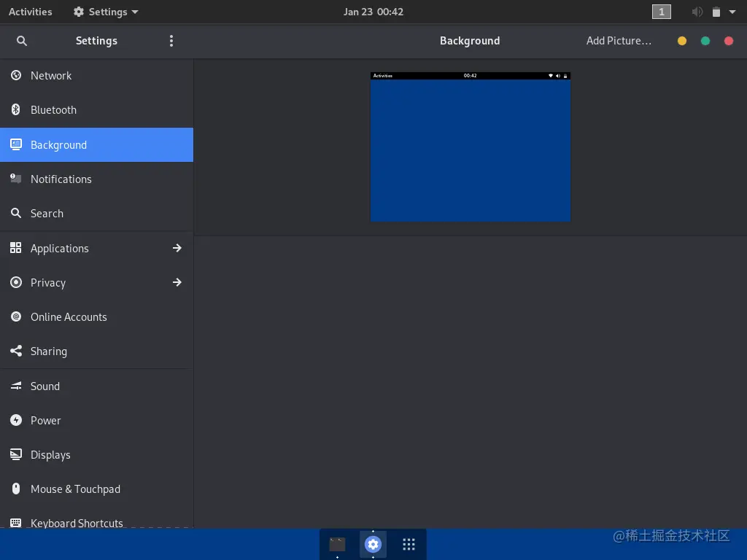Click the Sharing icon in sidebar

point(16,351)
